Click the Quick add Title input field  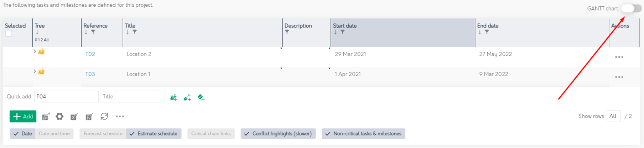click(x=133, y=97)
